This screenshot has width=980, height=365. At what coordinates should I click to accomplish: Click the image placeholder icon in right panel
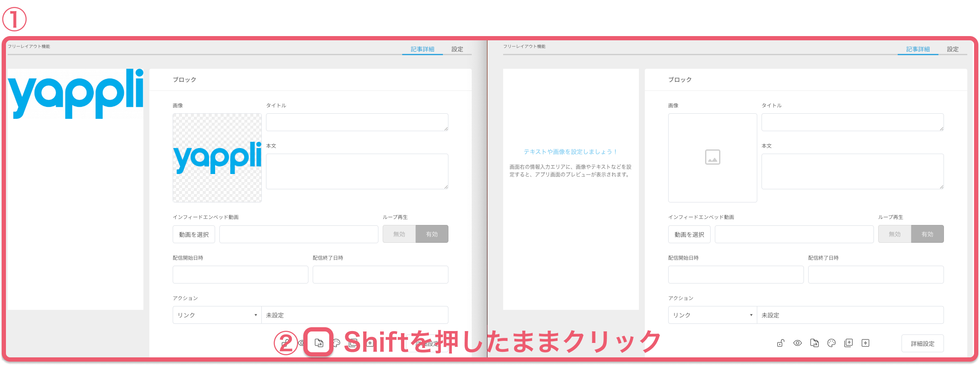pyautogui.click(x=713, y=157)
